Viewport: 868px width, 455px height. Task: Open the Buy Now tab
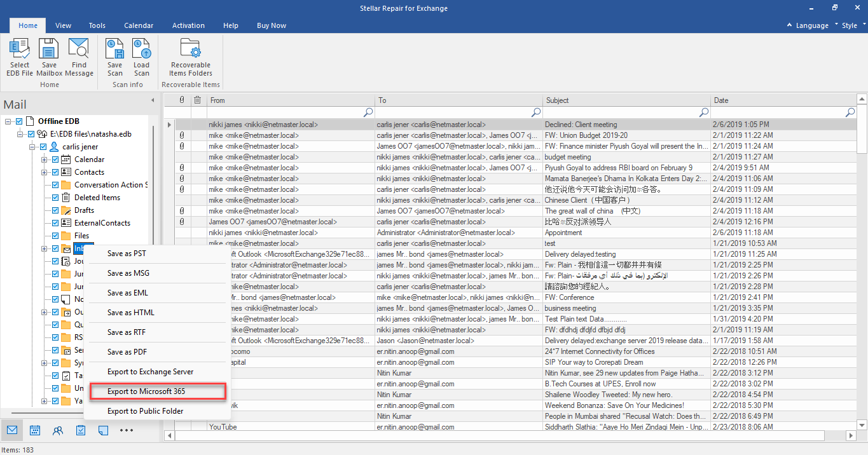272,25
